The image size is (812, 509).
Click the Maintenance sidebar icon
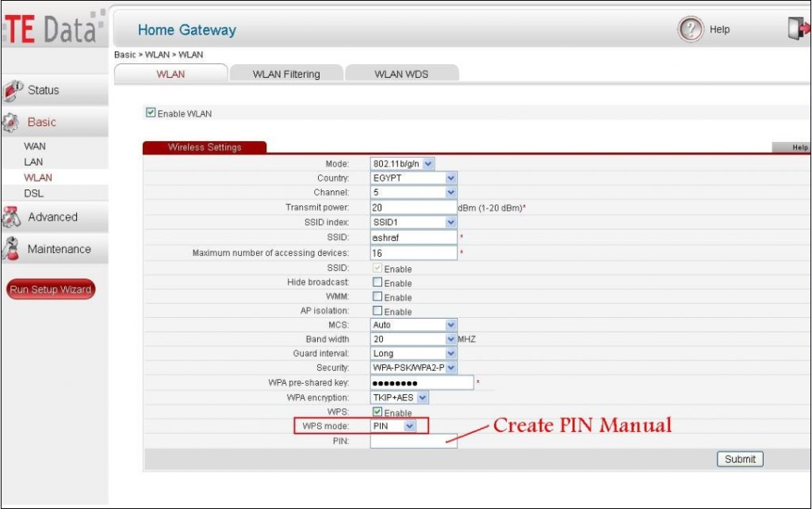11,248
